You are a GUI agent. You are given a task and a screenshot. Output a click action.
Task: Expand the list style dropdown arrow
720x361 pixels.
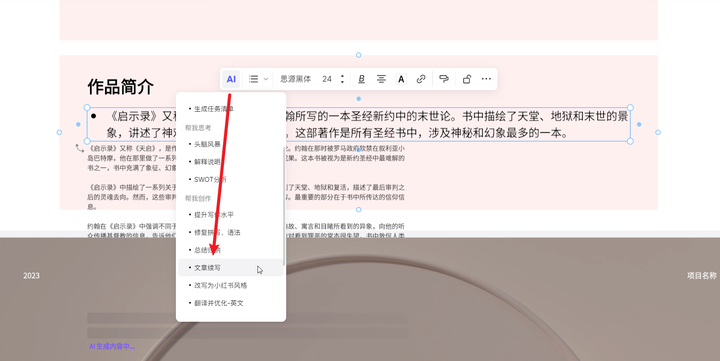266,79
